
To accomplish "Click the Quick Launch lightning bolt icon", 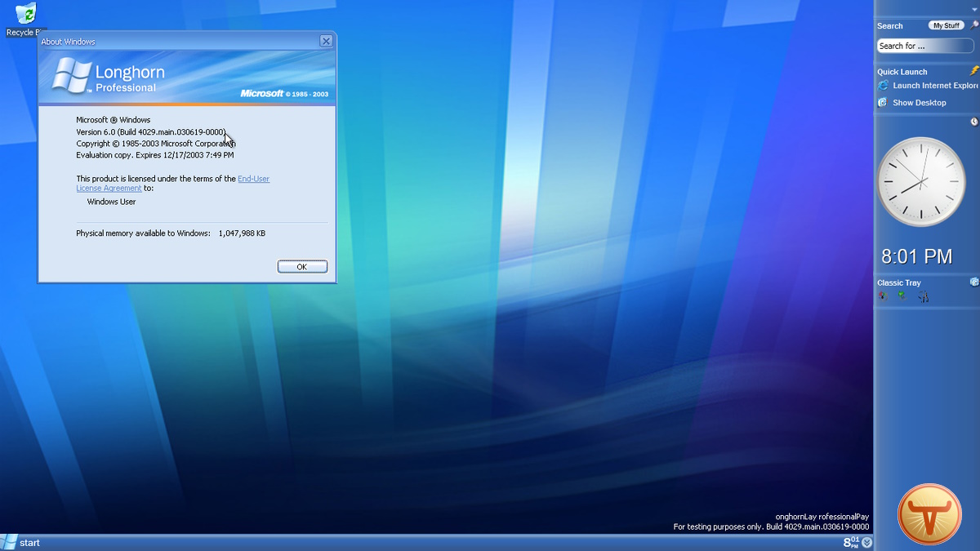I will 974,71.
